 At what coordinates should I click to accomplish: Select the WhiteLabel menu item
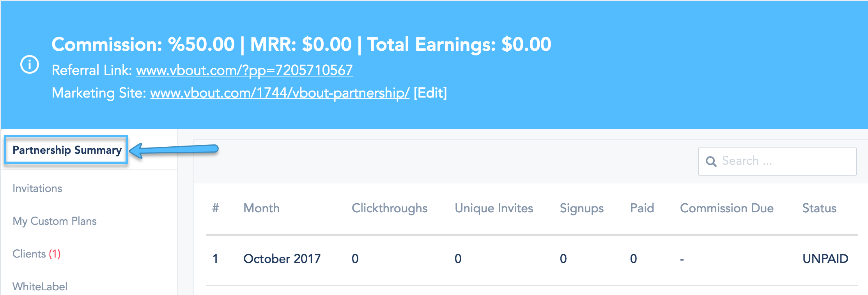click(40, 286)
